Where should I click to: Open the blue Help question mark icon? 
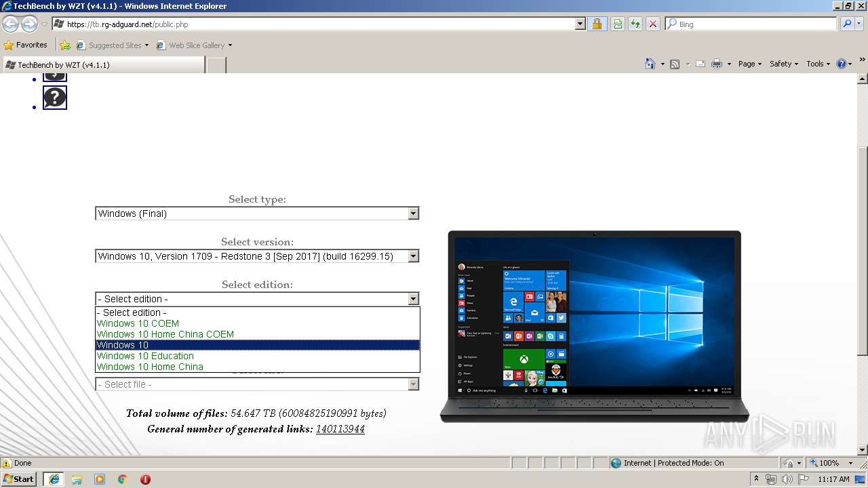(841, 64)
